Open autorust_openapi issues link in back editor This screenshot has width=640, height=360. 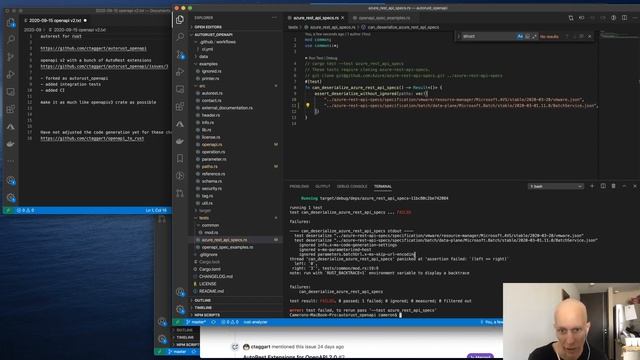[x=104, y=66]
